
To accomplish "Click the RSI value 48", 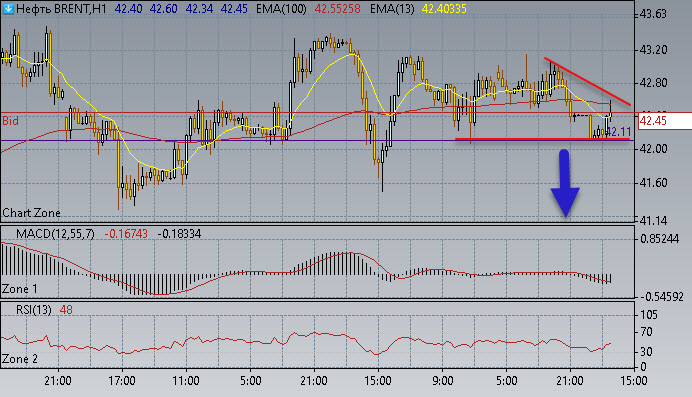I will [66, 310].
